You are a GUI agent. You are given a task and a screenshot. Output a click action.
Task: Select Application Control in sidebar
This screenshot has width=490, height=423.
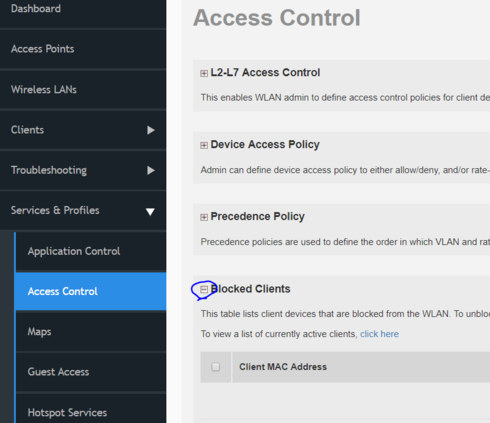click(x=91, y=251)
